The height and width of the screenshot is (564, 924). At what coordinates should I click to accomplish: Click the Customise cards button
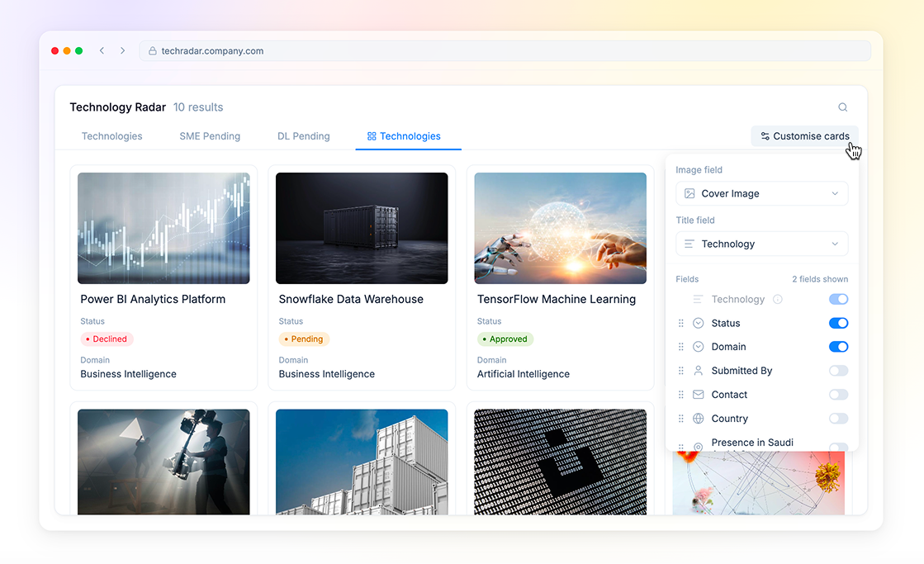click(x=805, y=136)
